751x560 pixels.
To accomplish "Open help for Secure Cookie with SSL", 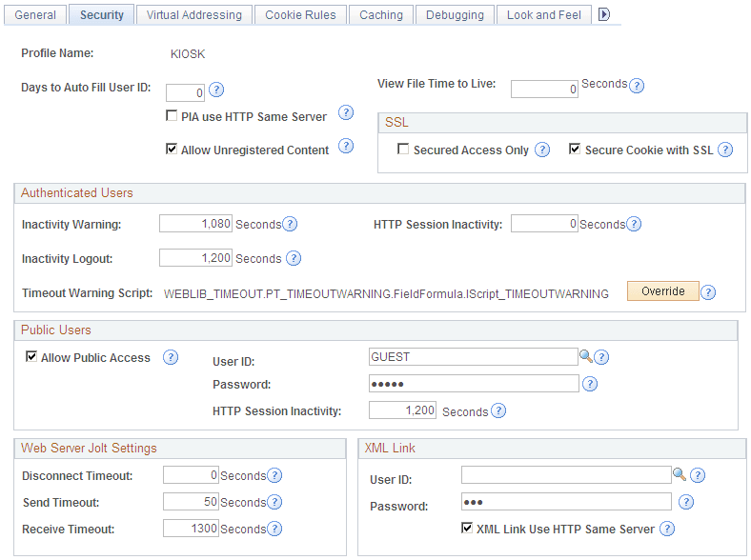I will point(725,150).
